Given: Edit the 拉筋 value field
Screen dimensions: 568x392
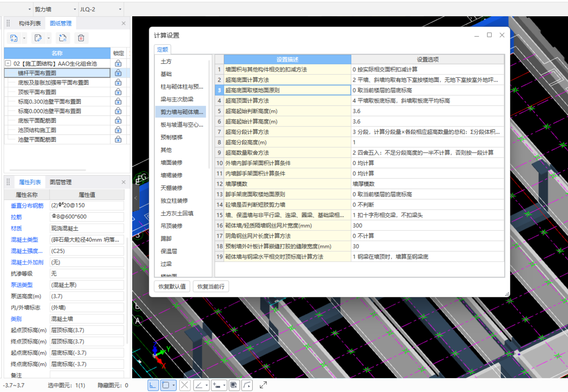Looking at the screenshot, I should (87, 217).
